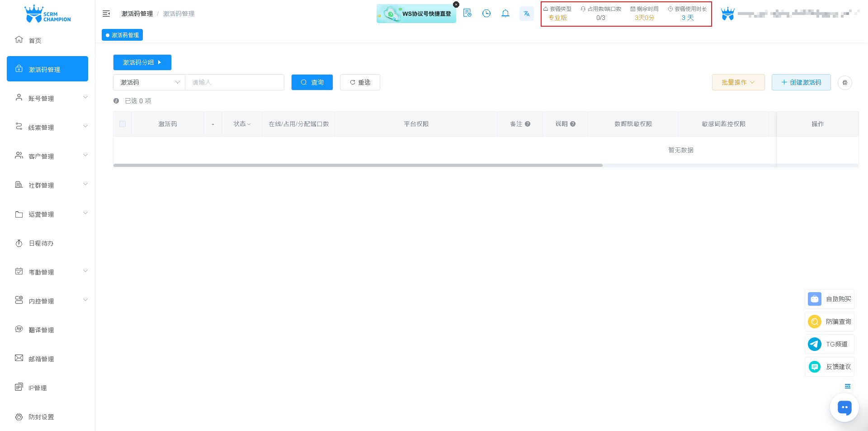868x431 pixels.
Task: Select 激活码管理 in the left sidebar
Action: [47, 69]
